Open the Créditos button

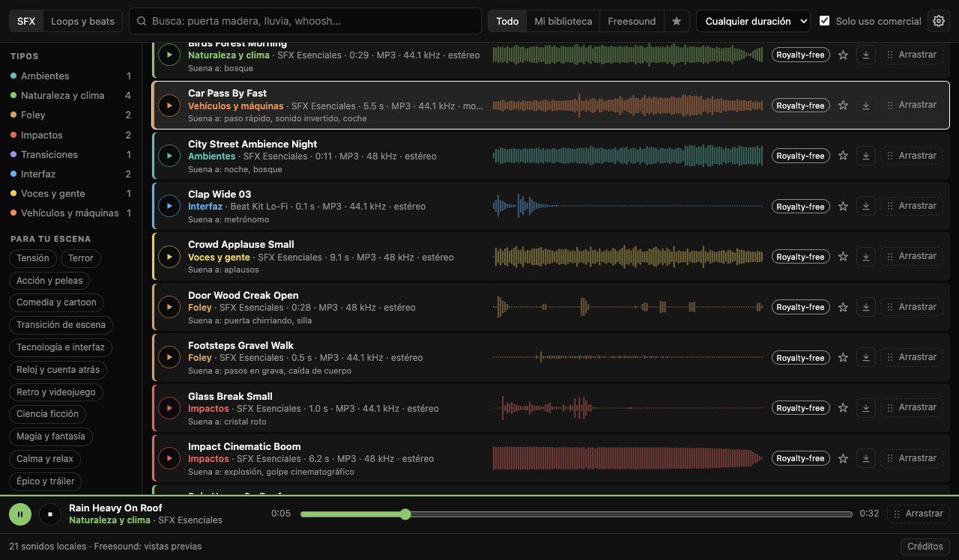925,547
